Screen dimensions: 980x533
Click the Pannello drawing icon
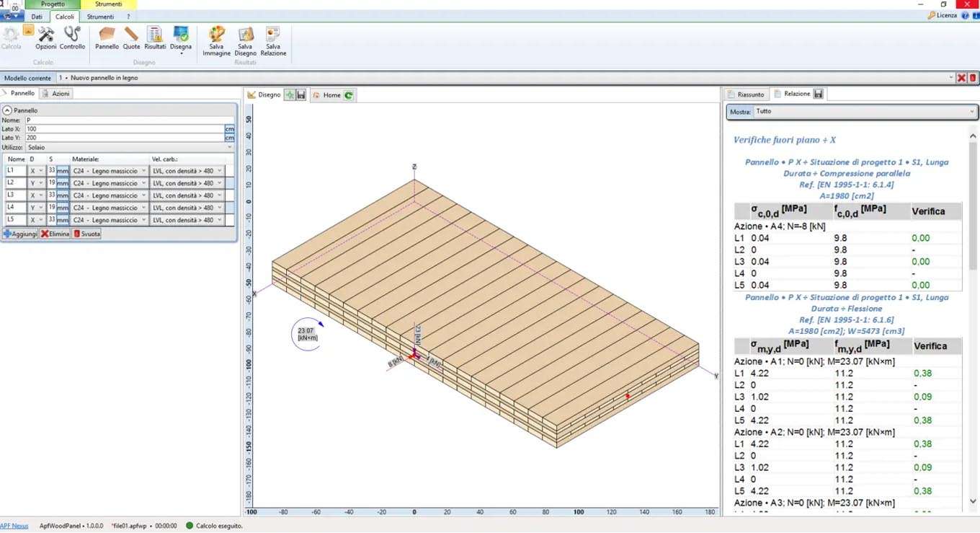click(x=107, y=38)
